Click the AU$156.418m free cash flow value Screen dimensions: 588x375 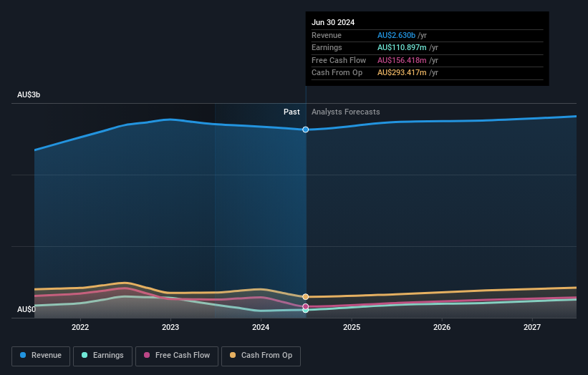402,60
